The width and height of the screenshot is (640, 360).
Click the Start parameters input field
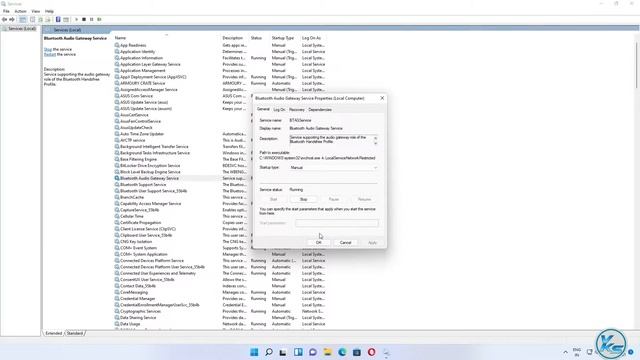coord(337,223)
